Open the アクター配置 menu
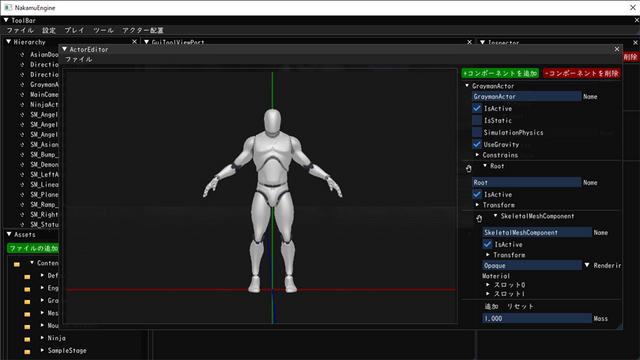The height and width of the screenshot is (360, 640). click(142, 30)
